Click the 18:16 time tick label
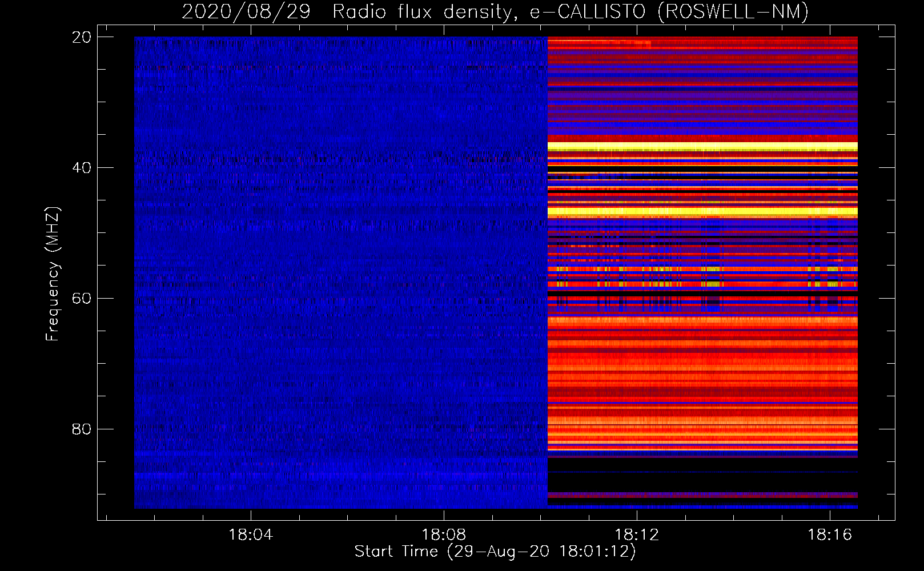Viewport: 924px width, 571px height. (830, 535)
